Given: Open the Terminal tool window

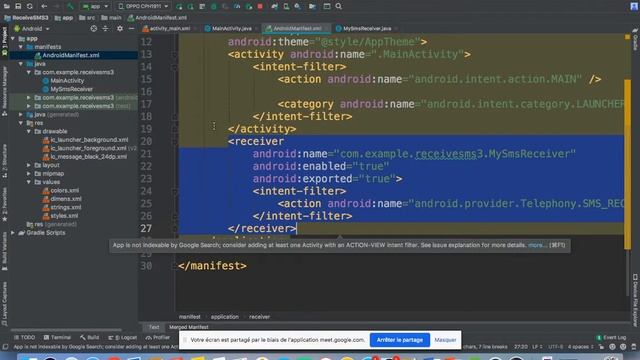Looking at the screenshot, I should pyautogui.click(x=57, y=338).
